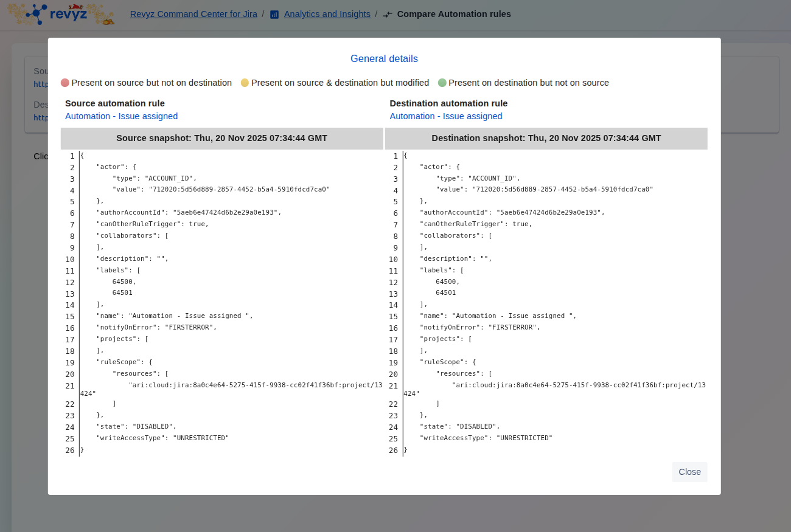Image resolution: width=791 pixels, height=532 pixels.
Task: Click the "name" line in the destination snapshot
Action: [x=498, y=316]
